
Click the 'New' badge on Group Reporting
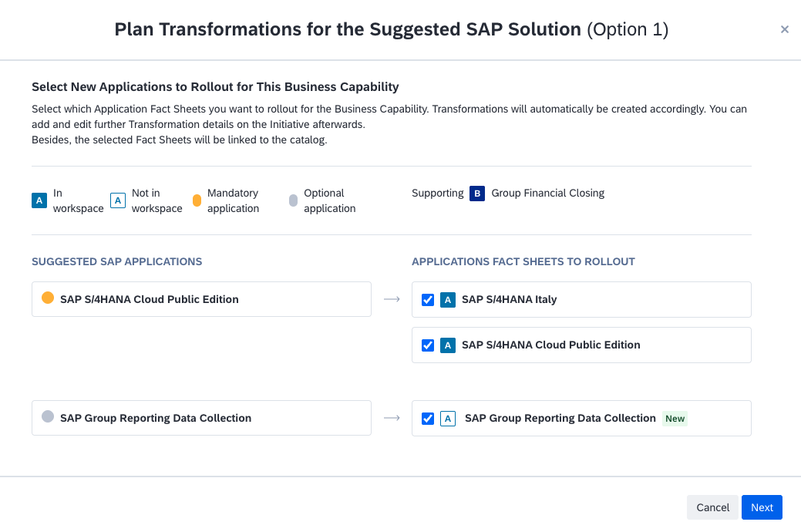point(675,419)
